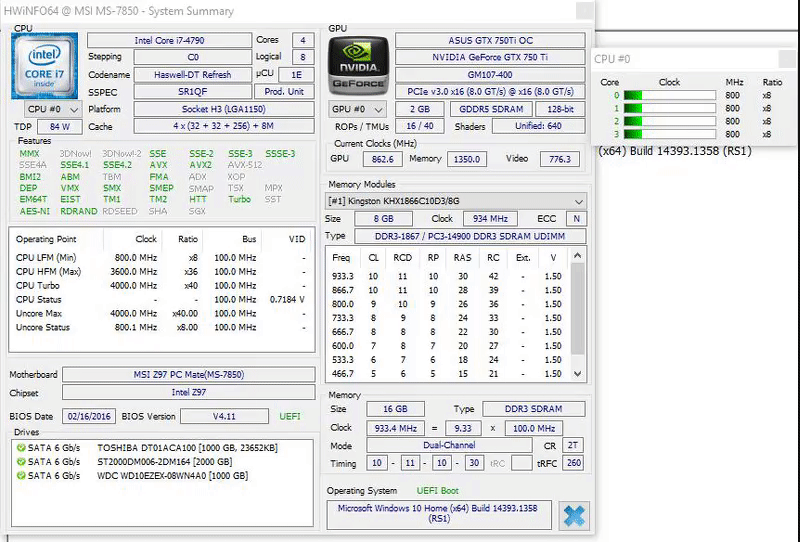The width and height of the screenshot is (800, 542).
Task: Click memory timings scrollbar down arrow
Action: point(578,374)
